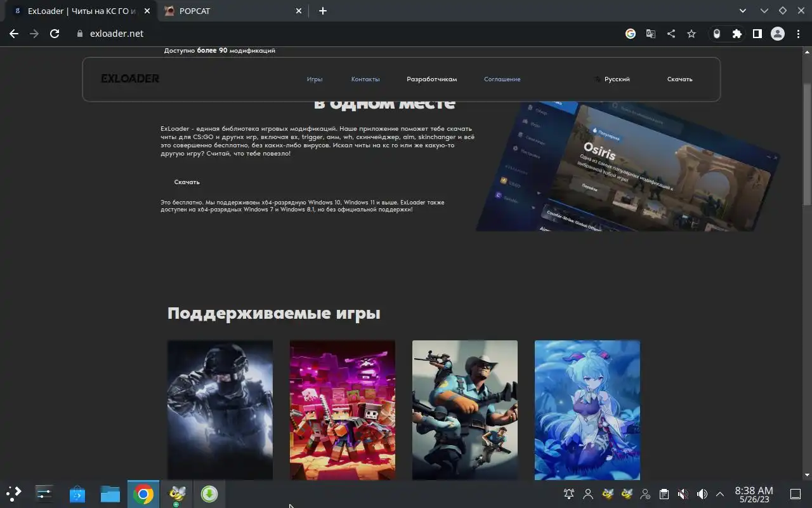Click the scrollbar down arrow
Image resolution: width=812 pixels, height=508 pixels.
point(807,475)
